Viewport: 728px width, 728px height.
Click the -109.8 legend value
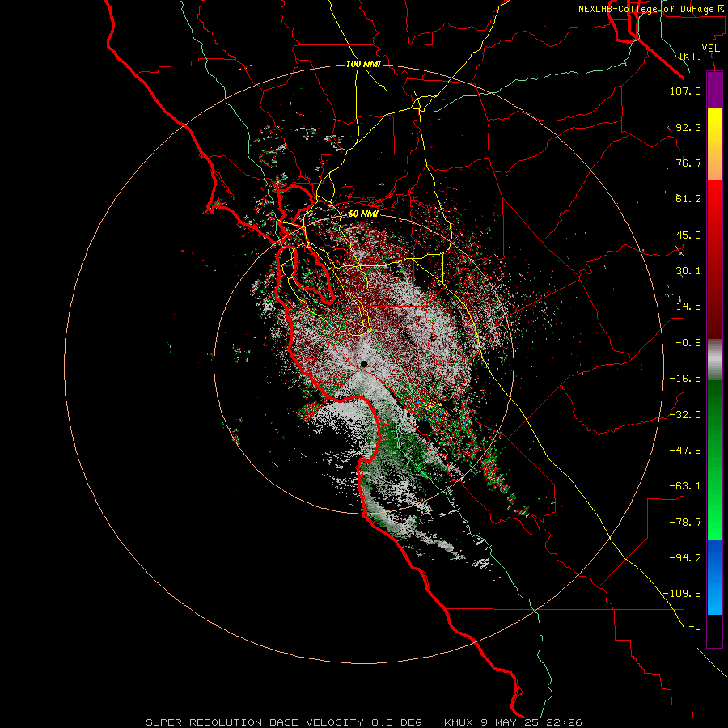click(682, 594)
